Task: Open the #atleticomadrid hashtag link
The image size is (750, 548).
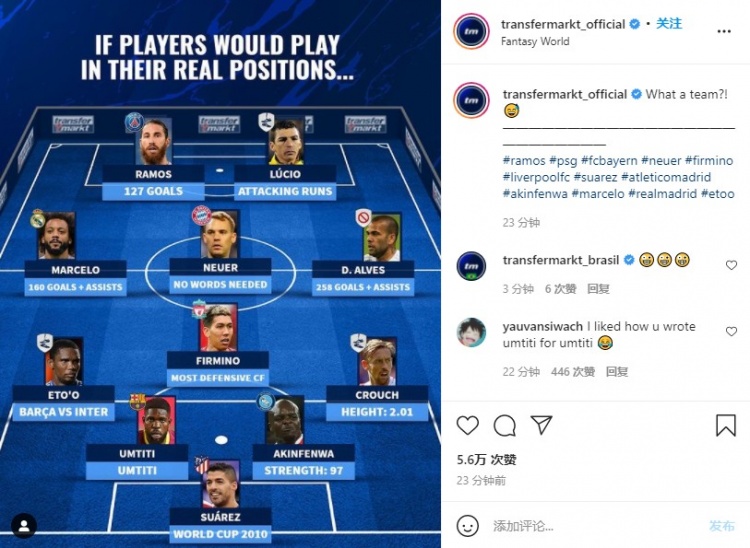Action: (x=666, y=177)
